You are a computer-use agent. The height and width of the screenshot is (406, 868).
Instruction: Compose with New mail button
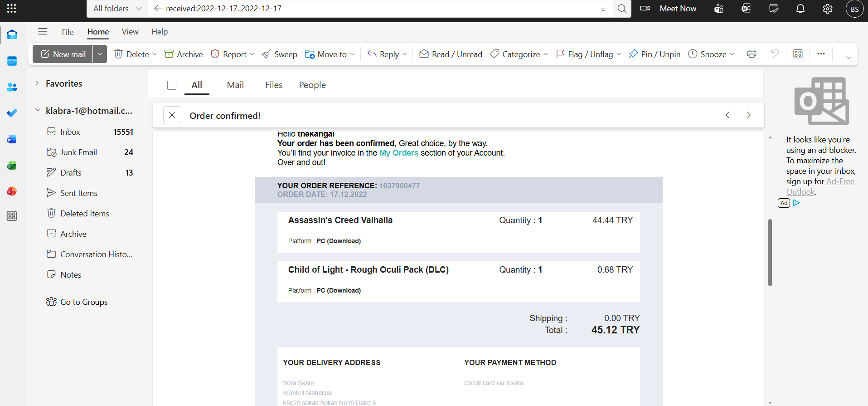pyautogui.click(x=63, y=54)
